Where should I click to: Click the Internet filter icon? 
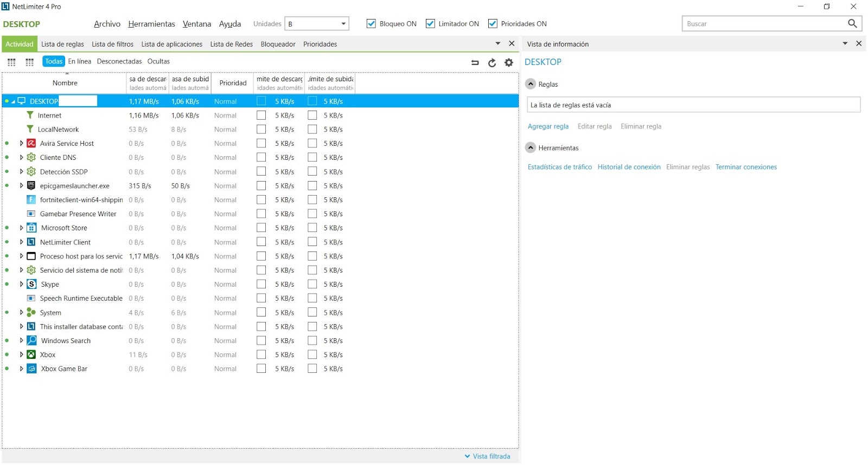(x=30, y=115)
